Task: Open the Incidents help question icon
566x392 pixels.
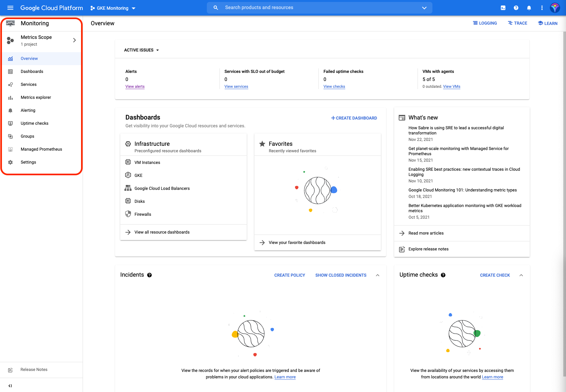Action: pyautogui.click(x=149, y=275)
